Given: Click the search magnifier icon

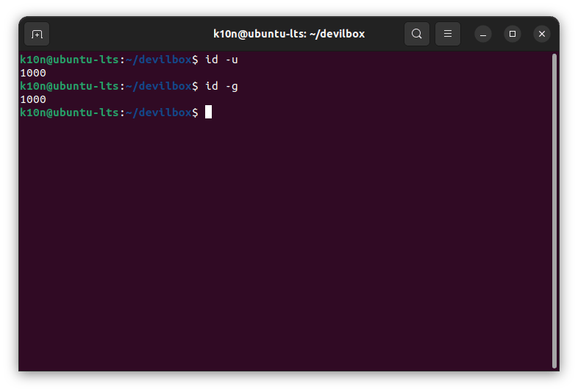Looking at the screenshot, I should click(417, 34).
